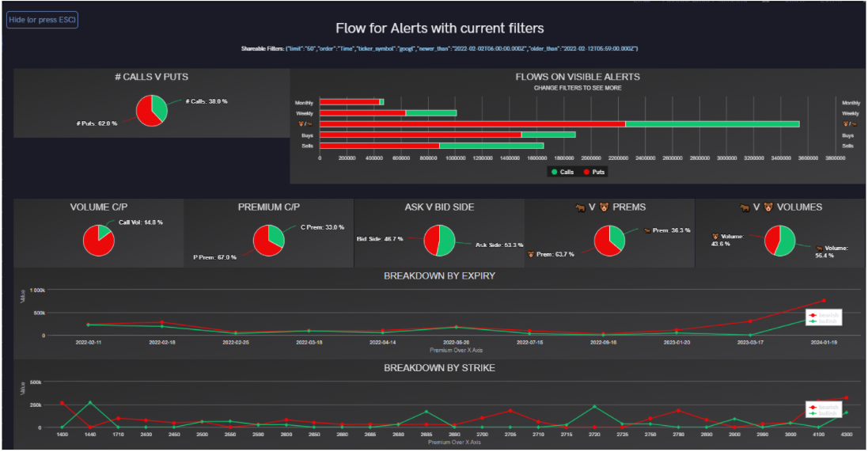Click the Hide (or press ESC) button
Viewport: 868px width, 452px height.
coord(42,19)
